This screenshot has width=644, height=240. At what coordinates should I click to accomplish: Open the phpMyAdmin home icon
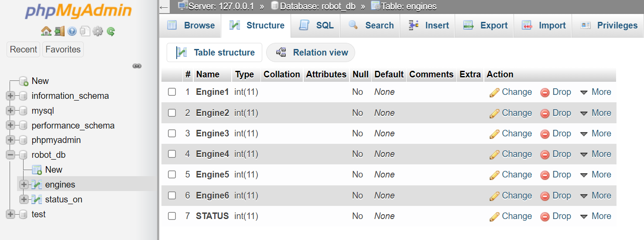click(x=46, y=31)
